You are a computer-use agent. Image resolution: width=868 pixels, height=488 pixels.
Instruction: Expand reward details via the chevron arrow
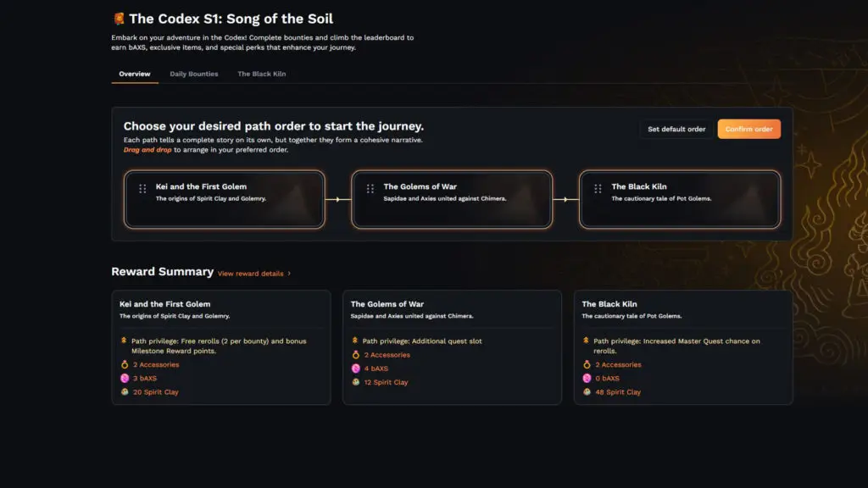(289, 274)
